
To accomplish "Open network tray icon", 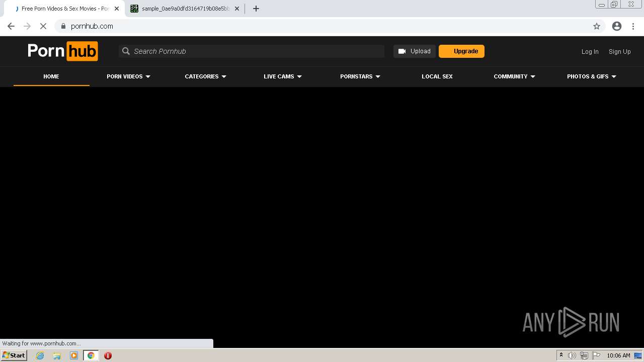I will (x=584, y=355).
